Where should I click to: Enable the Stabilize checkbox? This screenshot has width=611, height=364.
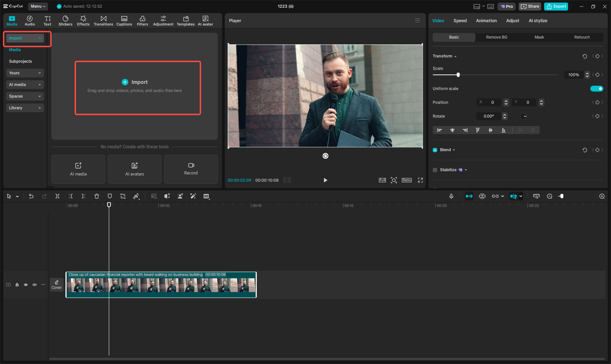coord(435,170)
